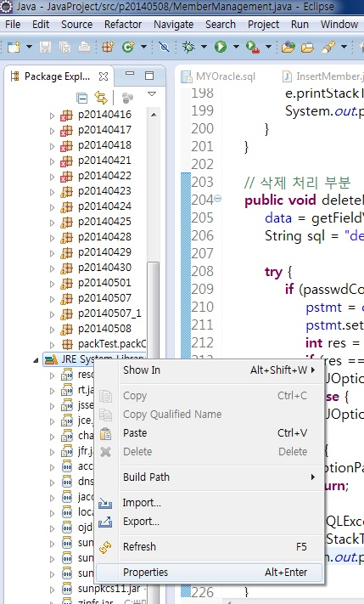Open the New Java Class dropdown arrow

click(x=144, y=47)
